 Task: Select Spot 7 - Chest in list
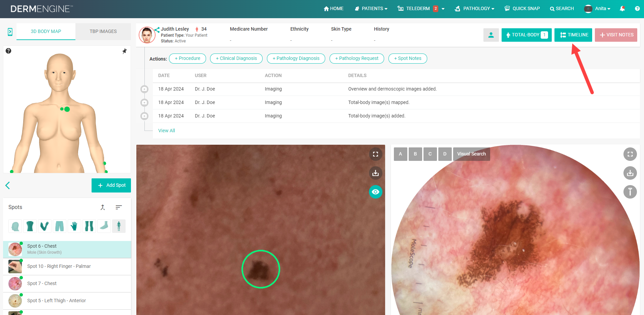(67, 284)
